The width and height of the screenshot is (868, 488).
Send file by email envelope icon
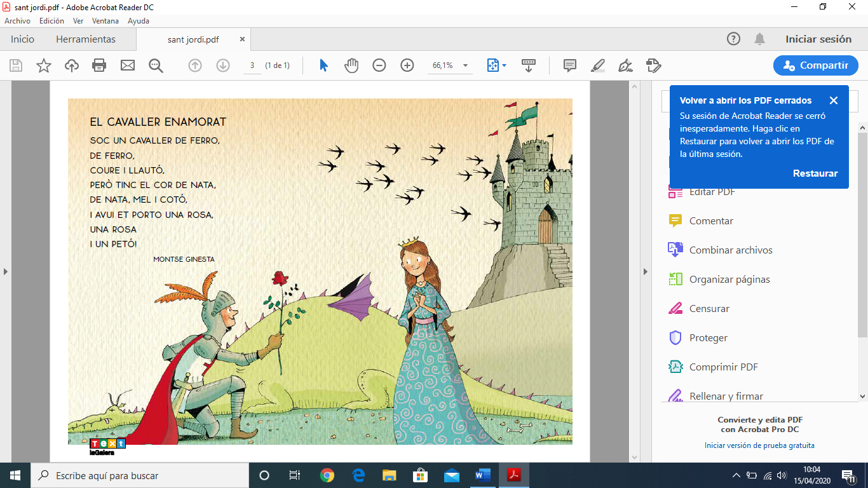[x=128, y=65]
